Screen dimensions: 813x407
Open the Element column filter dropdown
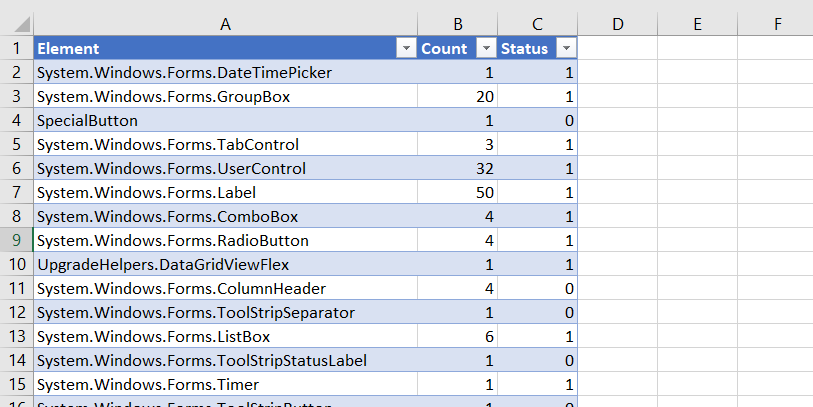pyautogui.click(x=405, y=48)
